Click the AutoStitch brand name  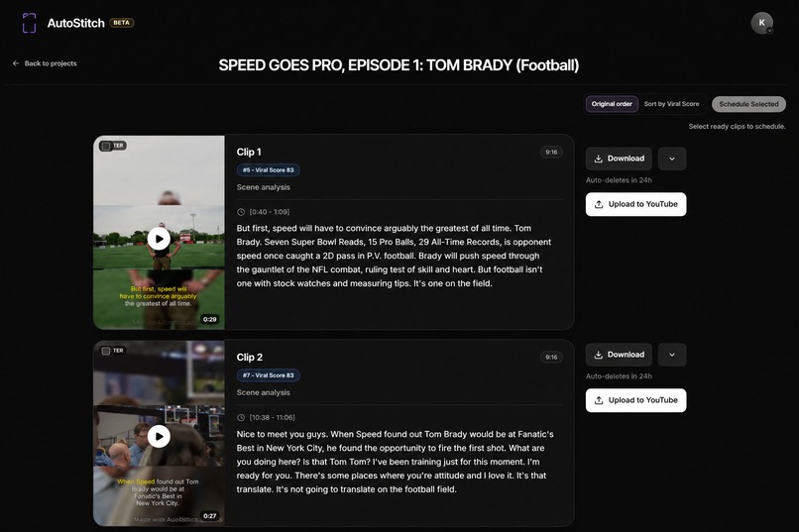click(x=76, y=23)
